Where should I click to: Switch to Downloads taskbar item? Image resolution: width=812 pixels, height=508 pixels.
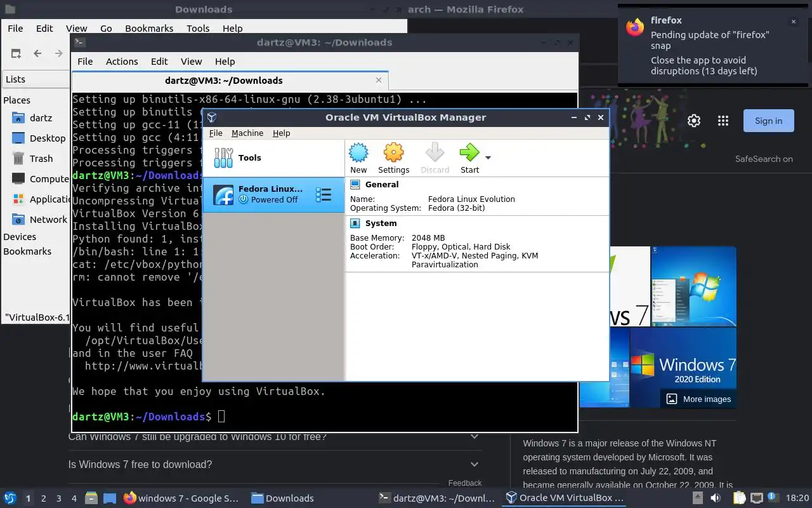[x=283, y=498]
